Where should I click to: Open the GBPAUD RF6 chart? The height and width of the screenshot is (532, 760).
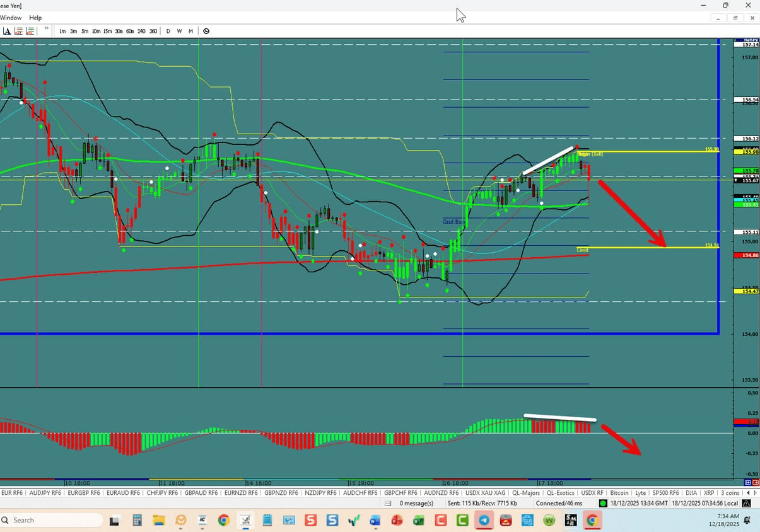point(201,492)
